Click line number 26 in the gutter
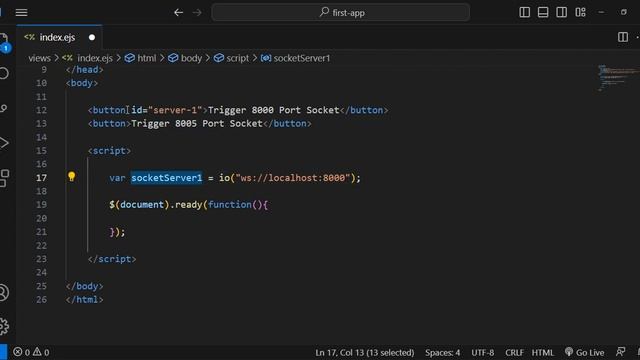Screen dimensions: 640x360 coord(41,300)
